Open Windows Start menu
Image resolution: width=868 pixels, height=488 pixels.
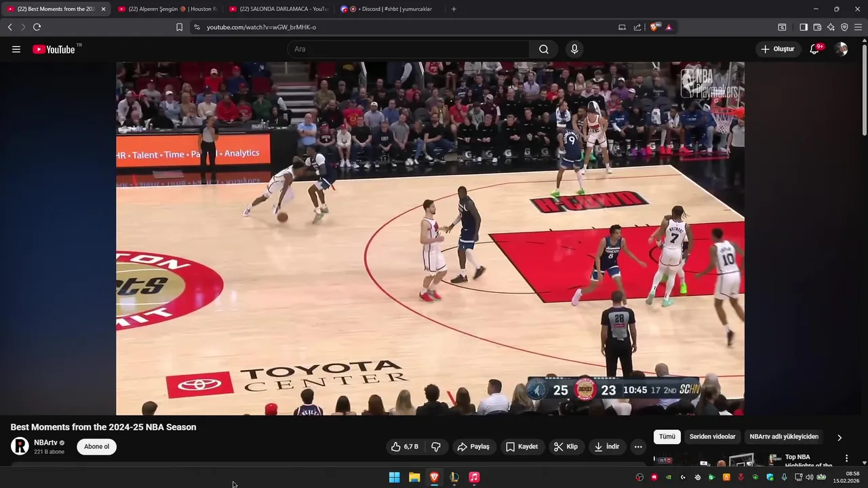pos(394,477)
